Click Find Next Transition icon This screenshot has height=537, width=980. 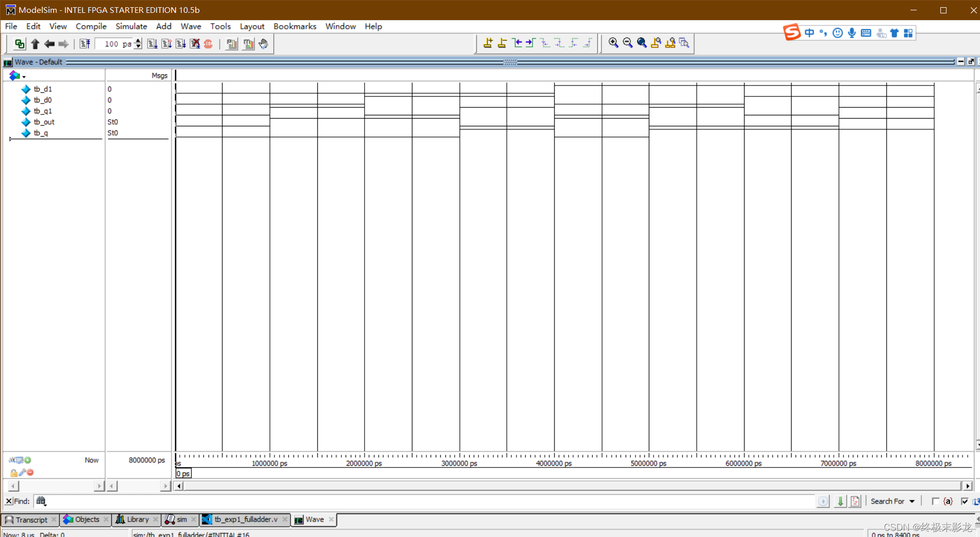tap(530, 43)
